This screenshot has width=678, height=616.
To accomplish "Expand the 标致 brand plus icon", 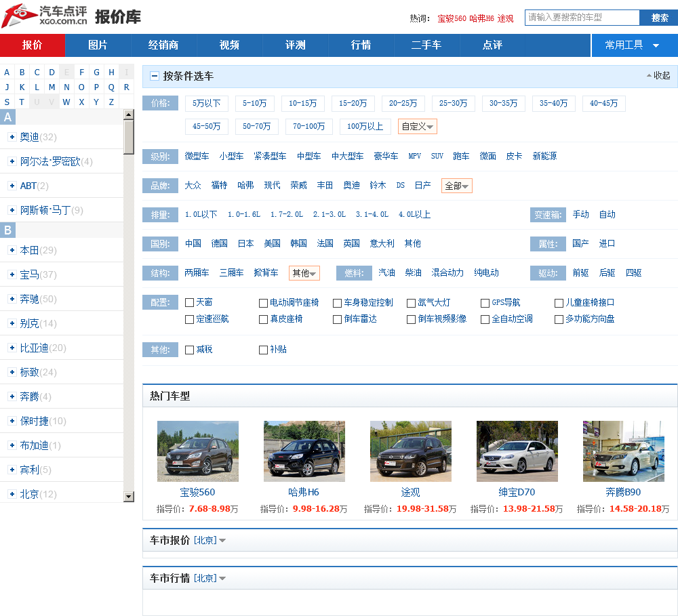I will [12, 372].
